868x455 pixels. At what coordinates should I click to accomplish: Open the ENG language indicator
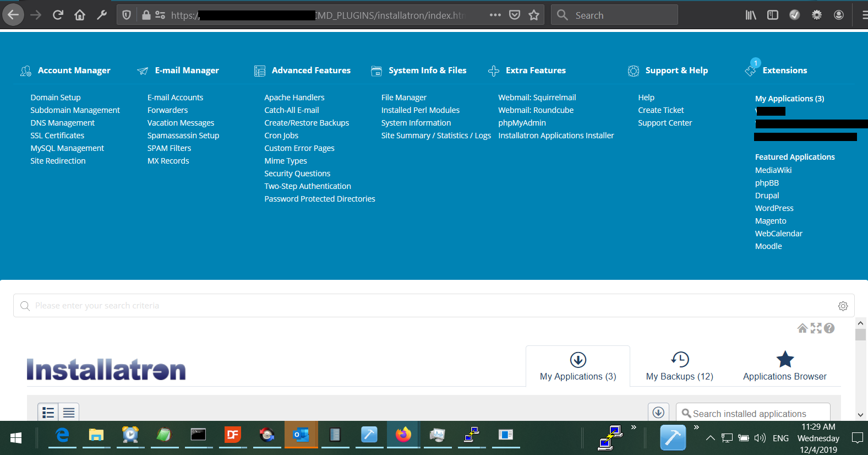tap(780, 438)
